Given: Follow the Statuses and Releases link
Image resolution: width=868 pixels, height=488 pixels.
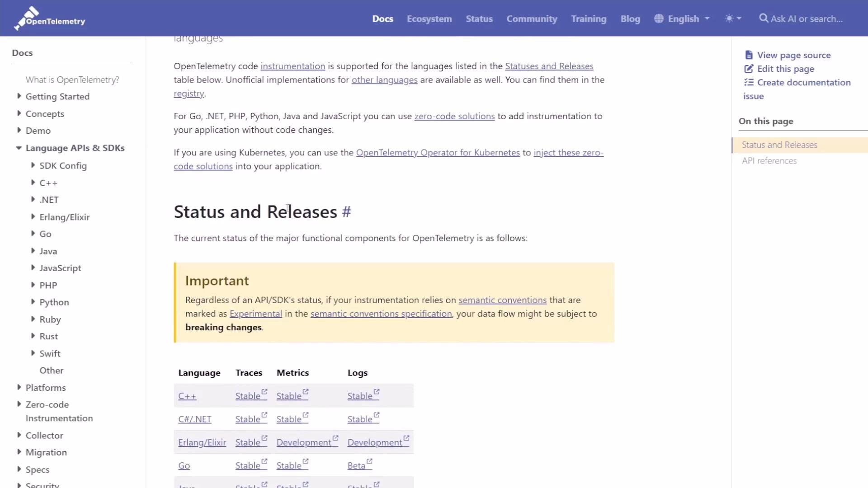Looking at the screenshot, I should pos(549,66).
